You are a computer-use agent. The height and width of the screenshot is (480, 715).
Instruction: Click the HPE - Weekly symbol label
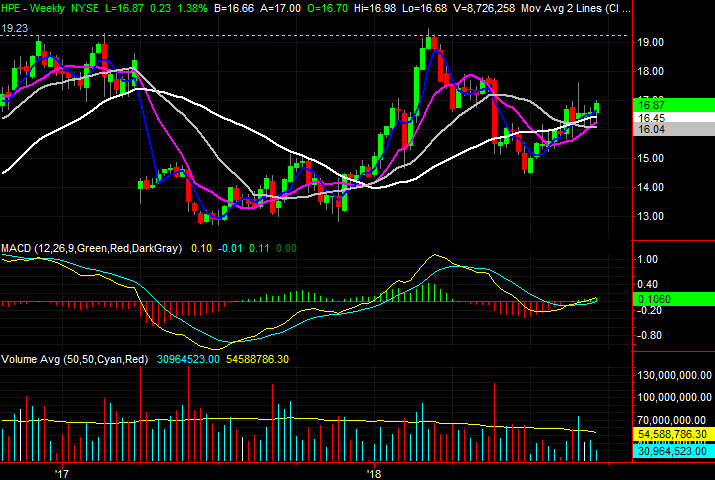(x=33, y=8)
